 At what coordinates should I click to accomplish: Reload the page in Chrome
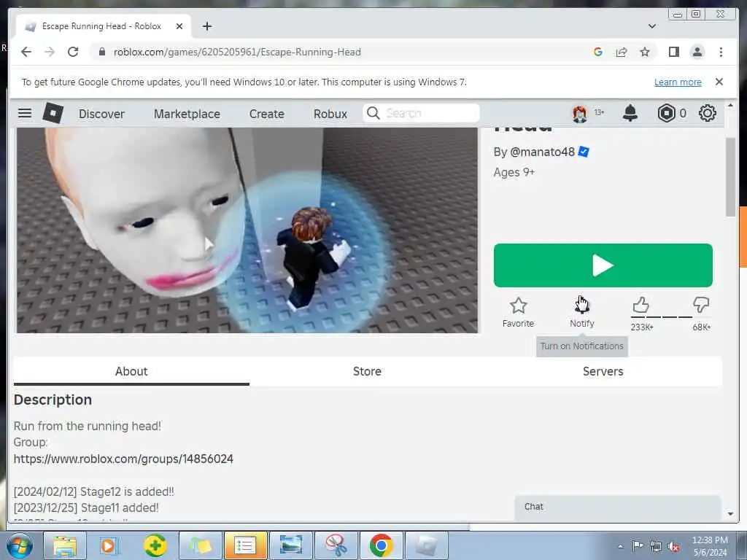click(x=73, y=52)
